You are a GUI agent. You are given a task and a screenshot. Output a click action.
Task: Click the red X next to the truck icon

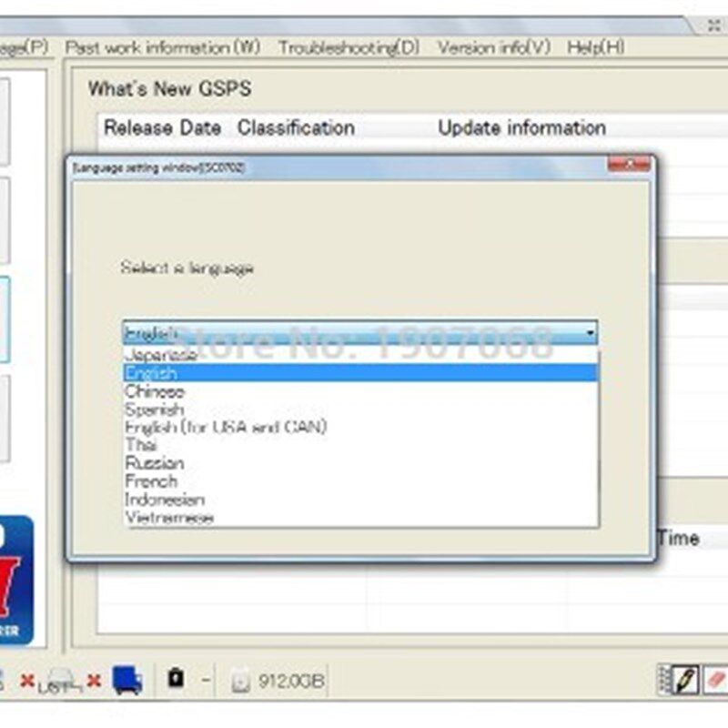[x=94, y=680]
